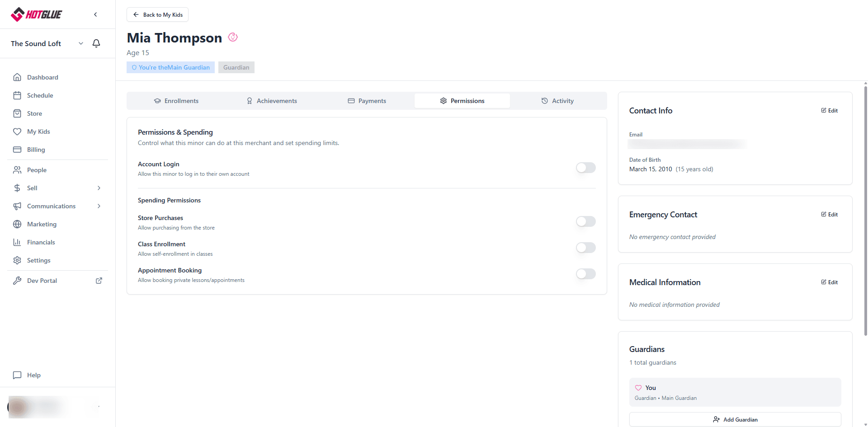Click the notification bell icon
868x427 pixels.
click(96, 43)
